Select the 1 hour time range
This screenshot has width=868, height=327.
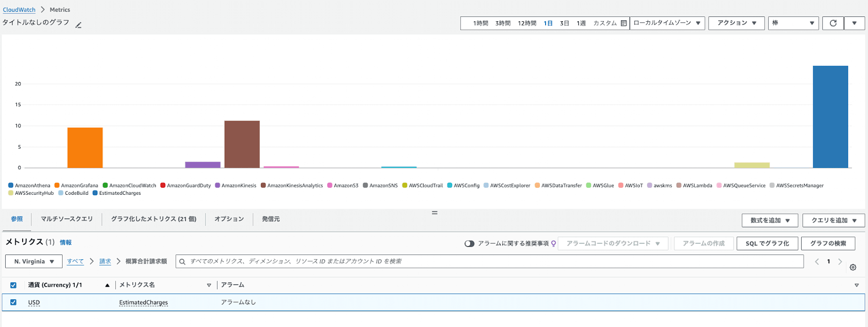pyautogui.click(x=480, y=23)
